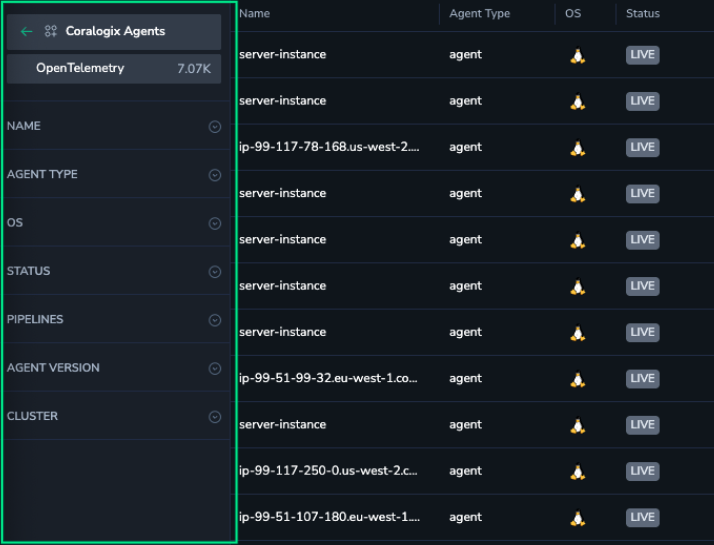Viewport: 714px width, 545px height.
Task: Open the STATUS filter dropdown
Action: pyautogui.click(x=214, y=272)
